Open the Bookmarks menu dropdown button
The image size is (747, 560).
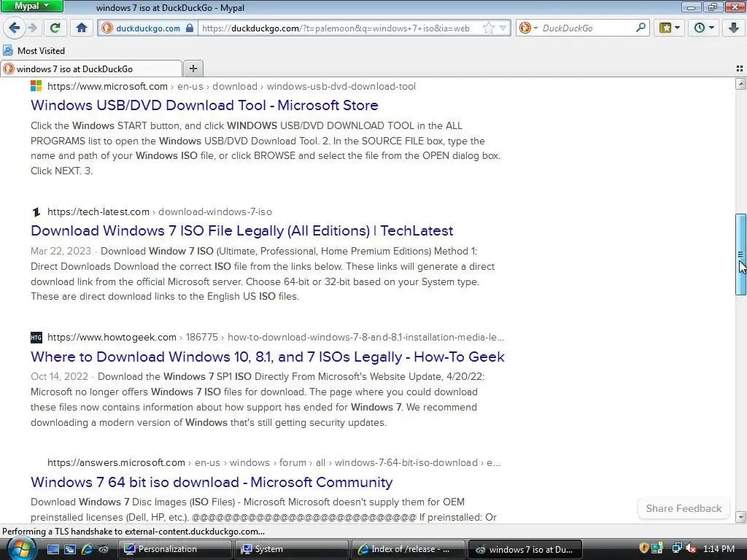pos(670,28)
